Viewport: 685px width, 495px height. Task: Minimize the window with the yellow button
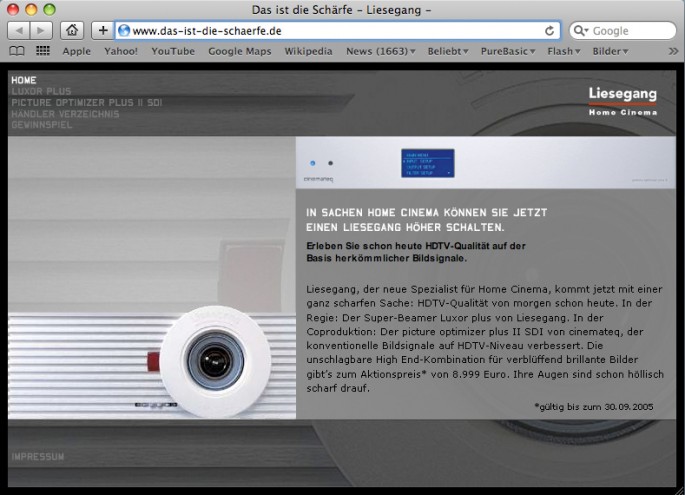point(31,9)
